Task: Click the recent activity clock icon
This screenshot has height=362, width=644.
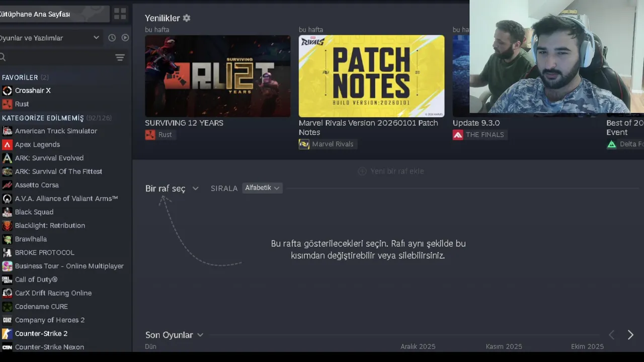Action: click(112, 38)
